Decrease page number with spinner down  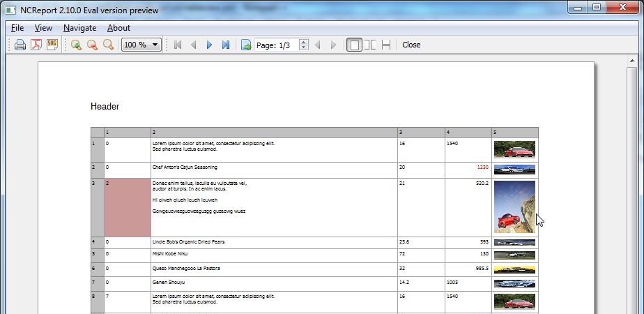304,47
